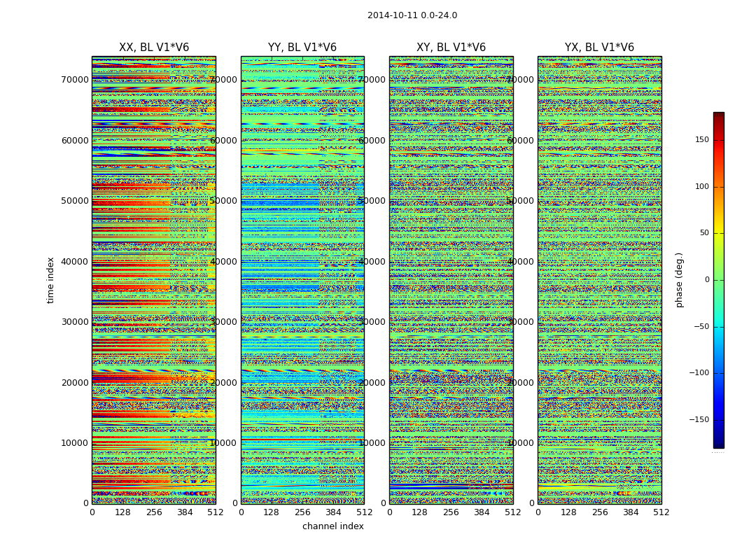Select the 'XX, BL V1*V6' subplot title
The width and height of the screenshot is (735, 560).
click(153, 48)
